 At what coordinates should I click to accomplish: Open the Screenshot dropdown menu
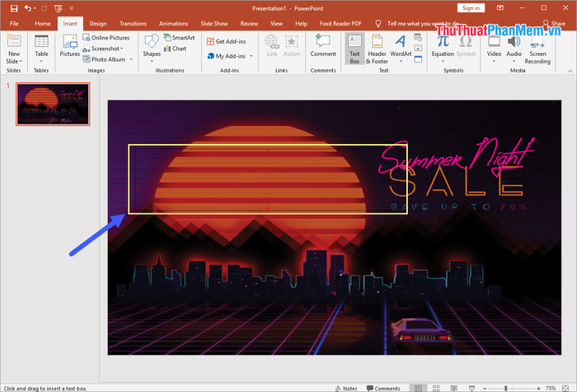[x=107, y=49]
